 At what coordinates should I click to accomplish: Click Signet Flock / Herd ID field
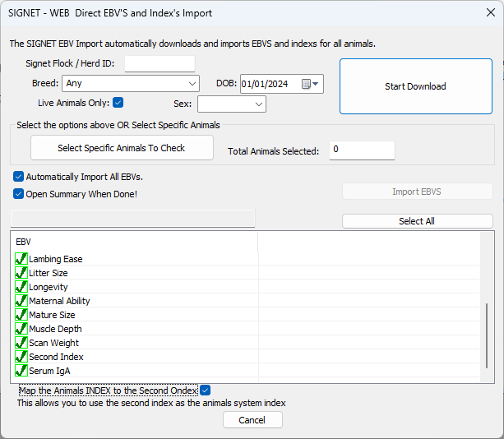(160, 63)
